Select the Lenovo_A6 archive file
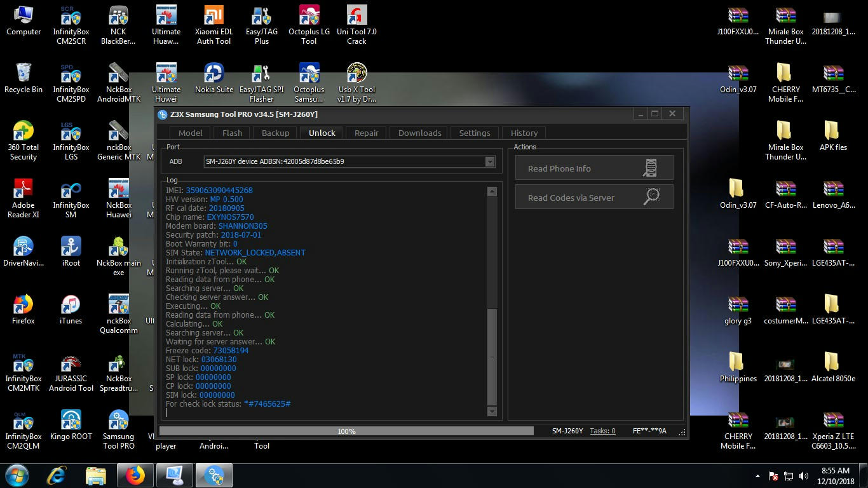Screen dimensions: 868x488 point(833,194)
